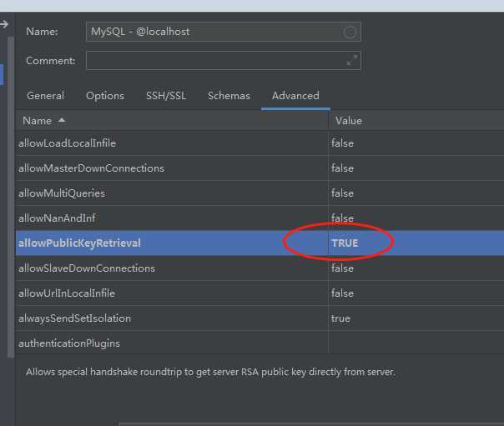Click the false value of allowMultiQueries
Viewport: 504px width, 426px height.
tap(342, 193)
